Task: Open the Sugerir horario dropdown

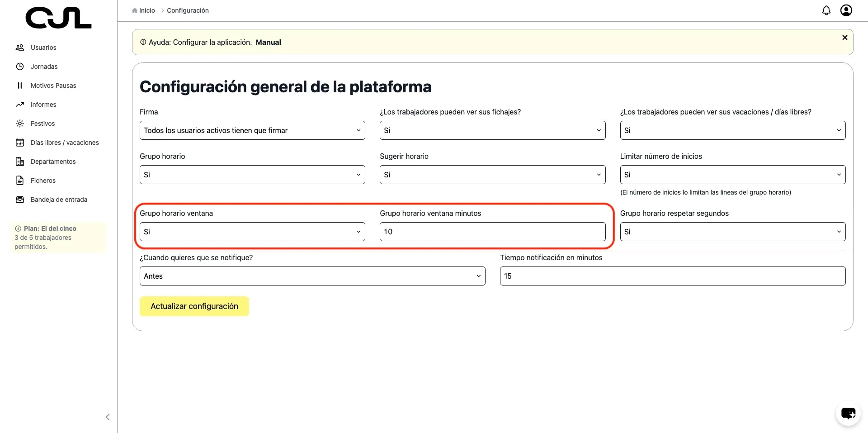Action: pos(492,175)
